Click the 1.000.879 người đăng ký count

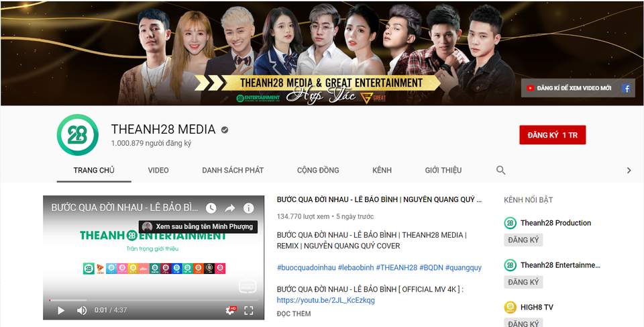pos(151,143)
